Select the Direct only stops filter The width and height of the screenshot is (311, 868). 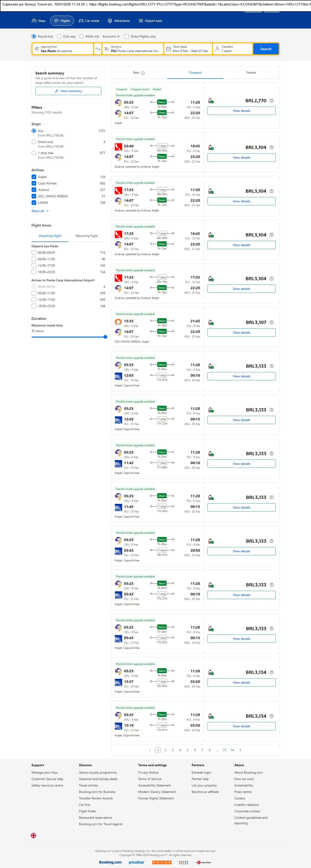click(x=34, y=142)
